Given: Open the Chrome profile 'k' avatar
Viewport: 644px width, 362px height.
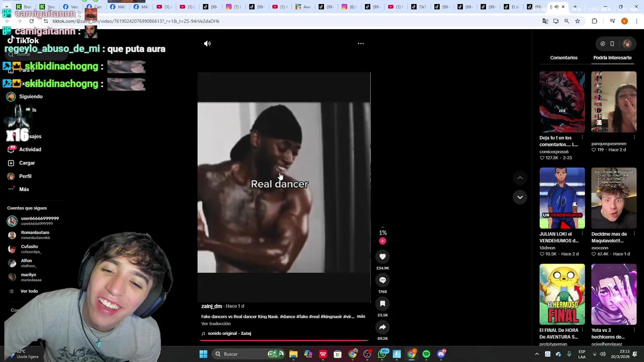Looking at the screenshot, I should 624,21.
